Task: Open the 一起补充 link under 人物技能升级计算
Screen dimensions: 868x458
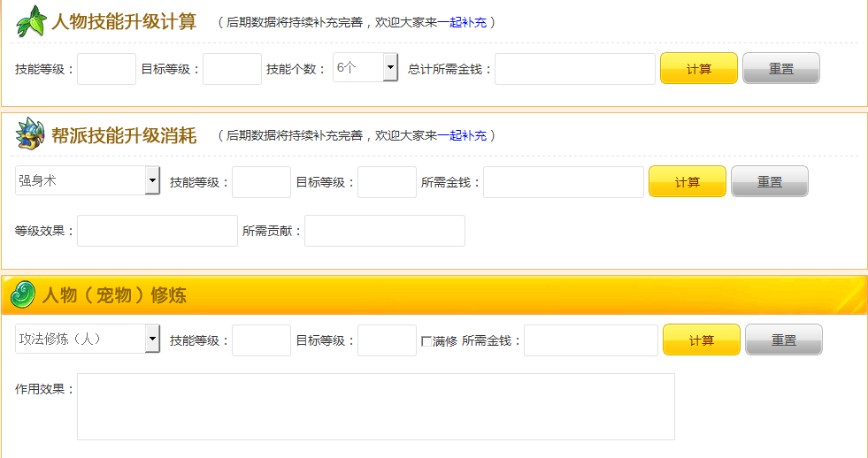Action: (x=462, y=22)
